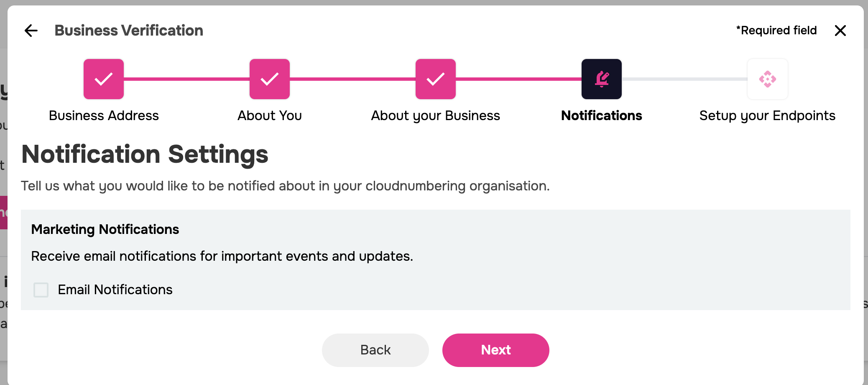Select the Business Address checkmark step icon
Screen dimensions: 868x385
[104, 79]
